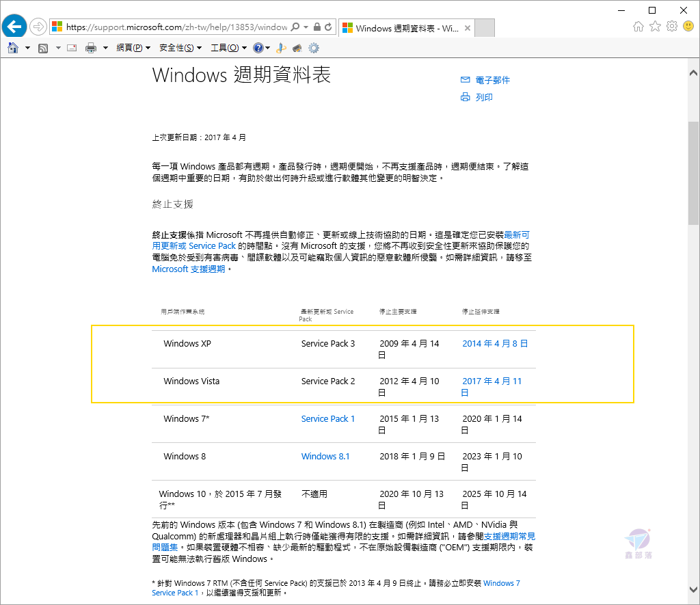Screen dimensions: 700x605
Task: Click the dark device toolbar icon after the pen
Action: pyautogui.click(x=297, y=48)
